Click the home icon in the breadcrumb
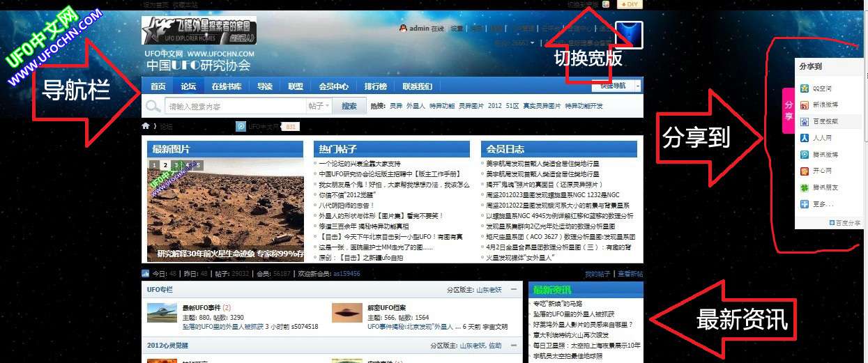Screen dimensions: 868x363 point(146,126)
